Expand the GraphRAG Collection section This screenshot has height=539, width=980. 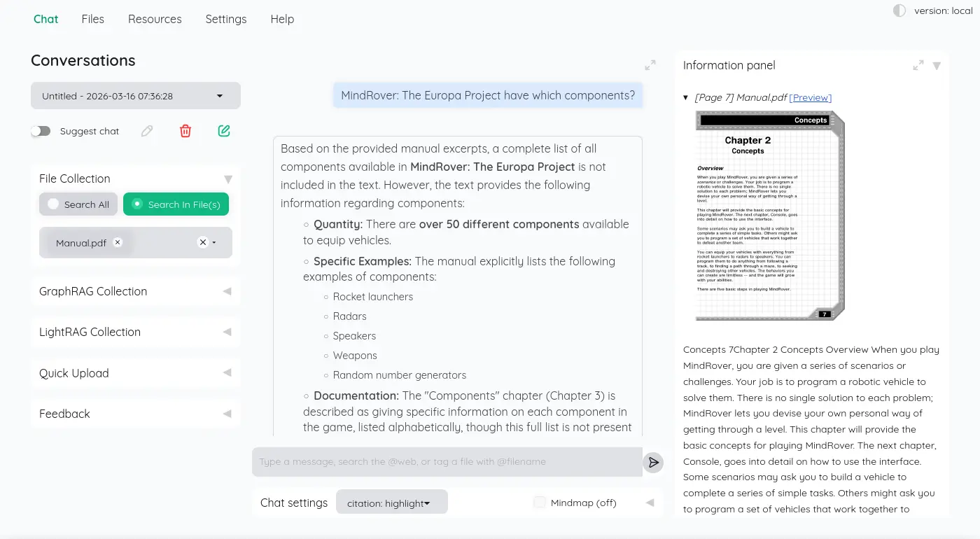(x=136, y=291)
